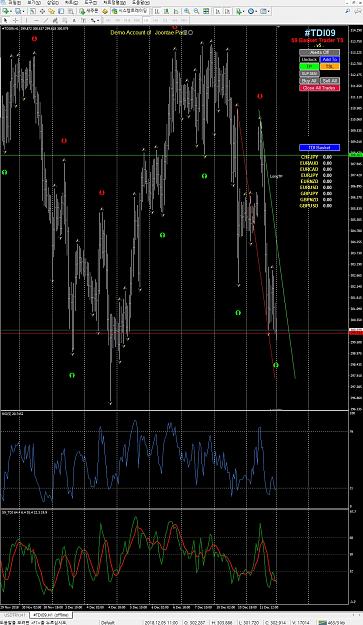The width and height of the screenshot is (363, 625).
Task: Select the crosshair tool
Action: pyautogui.click(x=16, y=20)
